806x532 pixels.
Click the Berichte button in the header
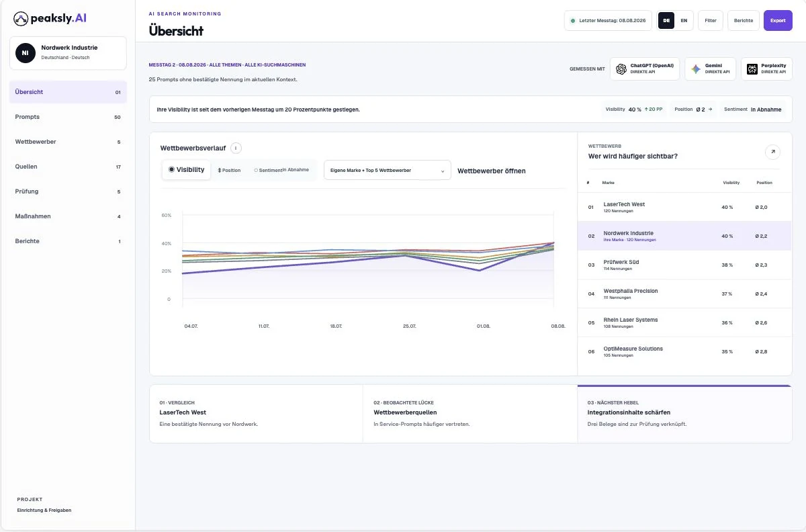tap(744, 21)
